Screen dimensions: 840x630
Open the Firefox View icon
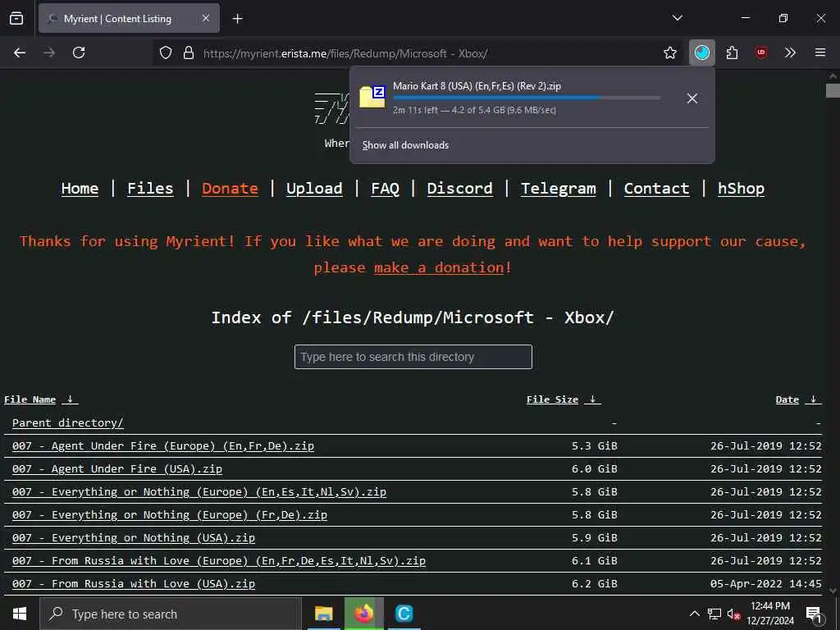[16, 18]
